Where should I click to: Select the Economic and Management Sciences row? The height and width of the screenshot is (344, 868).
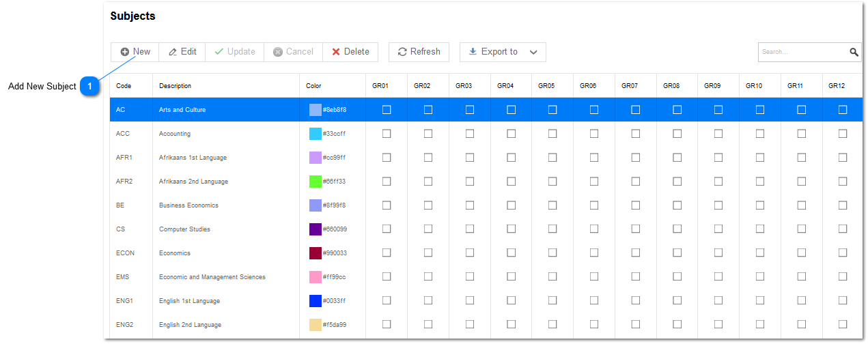[487, 277]
